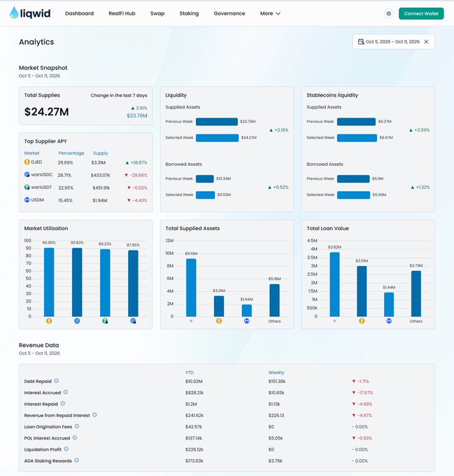The image size is (454, 476).
Task: Open the Dashboard page
Action: [80, 13]
